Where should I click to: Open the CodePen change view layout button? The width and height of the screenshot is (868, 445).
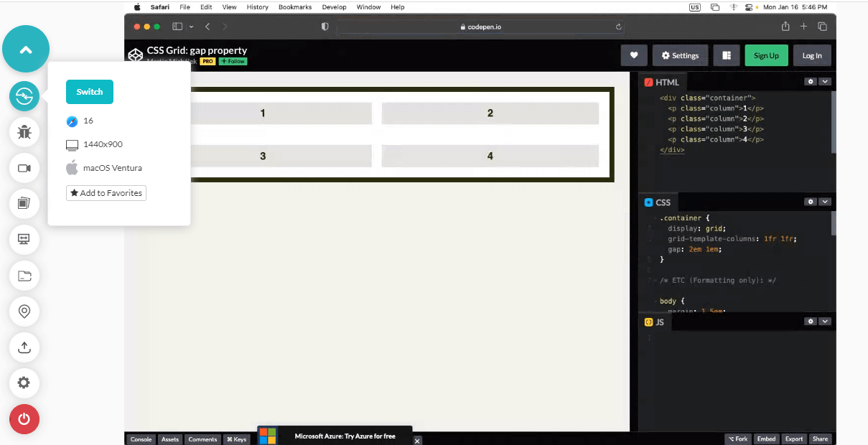tap(727, 55)
